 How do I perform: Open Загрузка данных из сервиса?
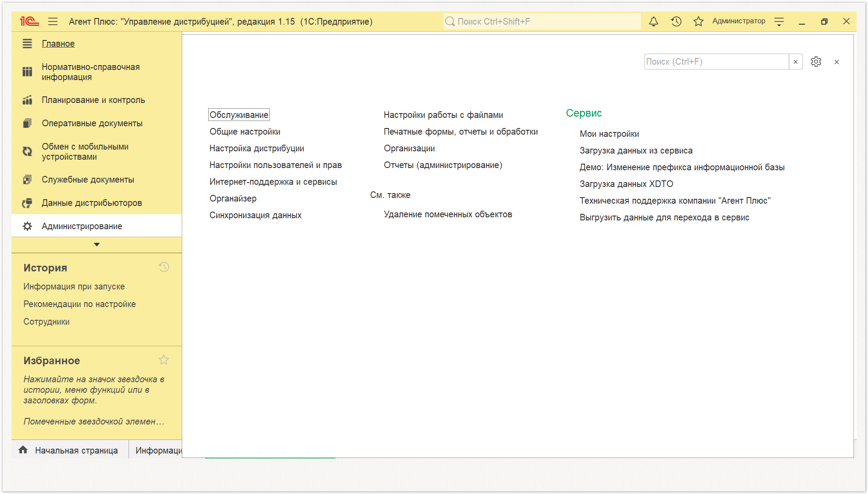636,150
